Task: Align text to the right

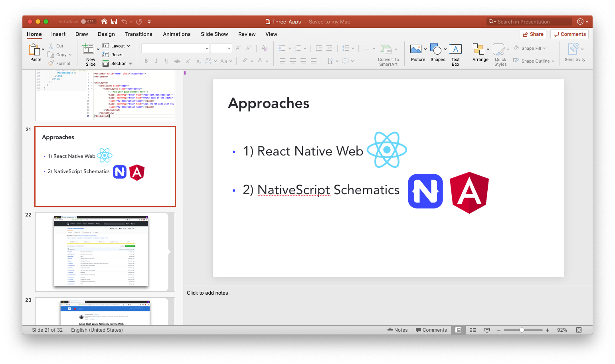Action: pos(303,61)
